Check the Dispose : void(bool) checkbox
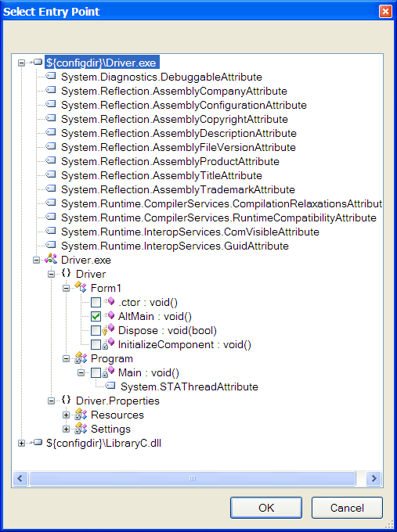 (x=96, y=330)
